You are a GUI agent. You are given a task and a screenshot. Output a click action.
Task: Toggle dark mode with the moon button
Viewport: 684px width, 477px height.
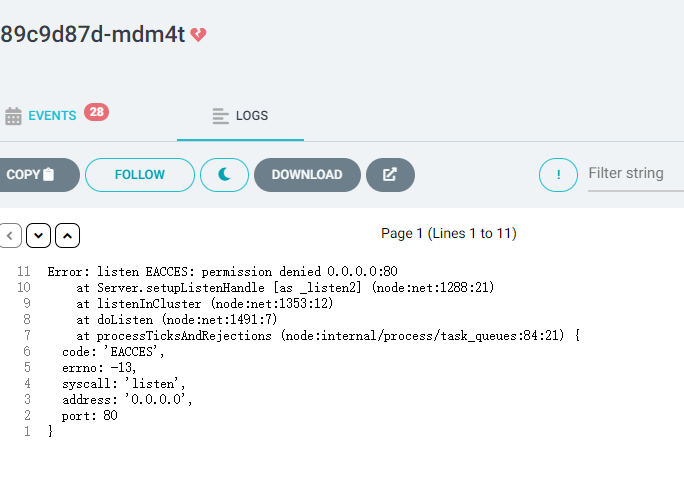[x=224, y=175]
